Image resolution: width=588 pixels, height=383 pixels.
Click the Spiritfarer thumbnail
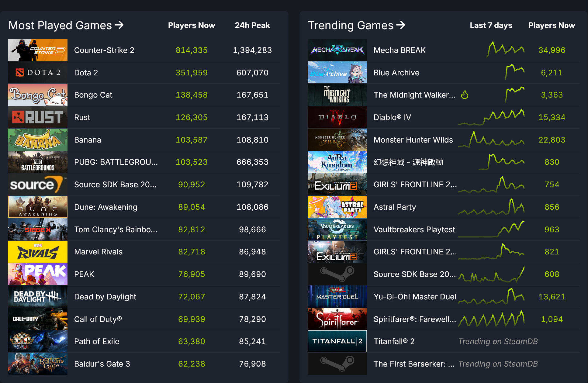(x=337, y=319)
